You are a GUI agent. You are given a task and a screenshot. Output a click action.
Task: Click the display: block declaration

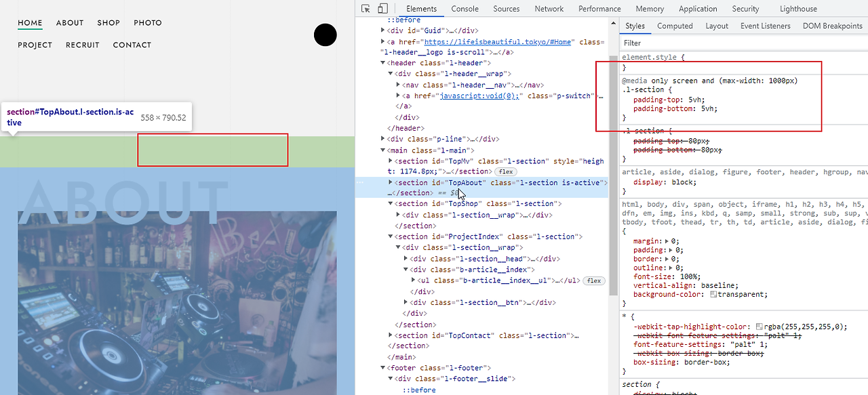click(665, 182)
